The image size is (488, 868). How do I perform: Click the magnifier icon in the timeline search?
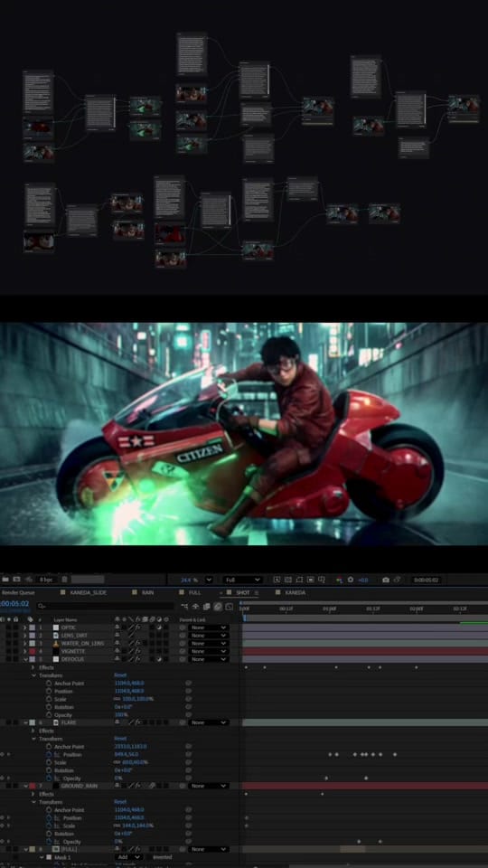click(x=41, y=606)
